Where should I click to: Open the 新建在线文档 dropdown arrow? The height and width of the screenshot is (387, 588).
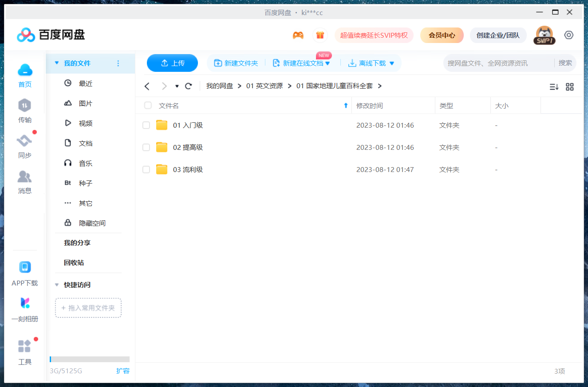click(x=328, y=63)
